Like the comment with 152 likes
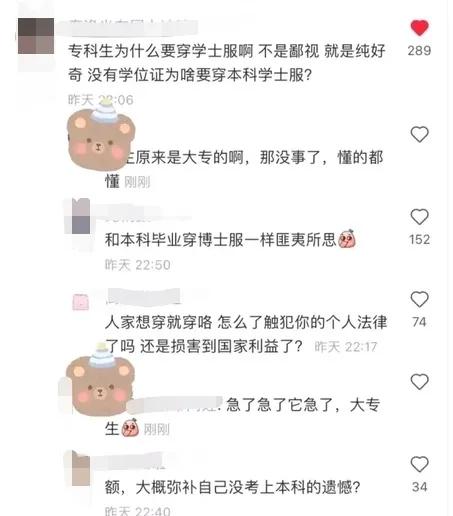Viewport: 453px width, 516px height. [419, 217]
